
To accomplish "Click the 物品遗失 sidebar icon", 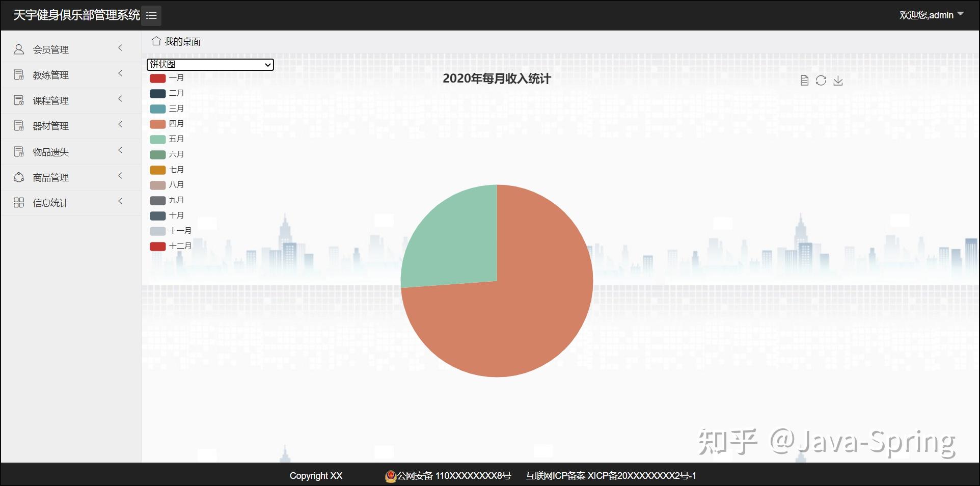I will [x=19, y=151].
